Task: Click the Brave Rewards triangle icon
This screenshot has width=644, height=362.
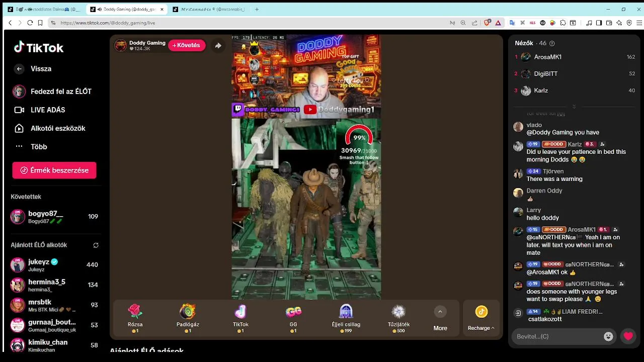Action: (498, 23)
